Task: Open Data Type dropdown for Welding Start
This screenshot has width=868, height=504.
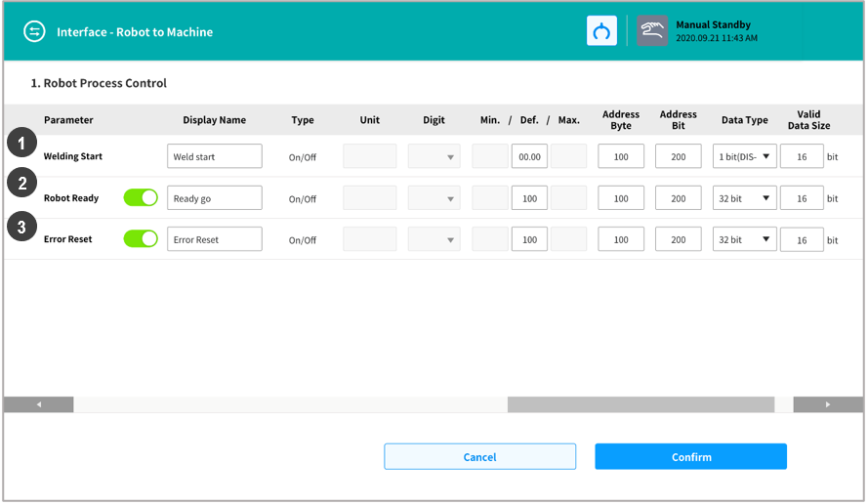Action: [x=744, y=156]
